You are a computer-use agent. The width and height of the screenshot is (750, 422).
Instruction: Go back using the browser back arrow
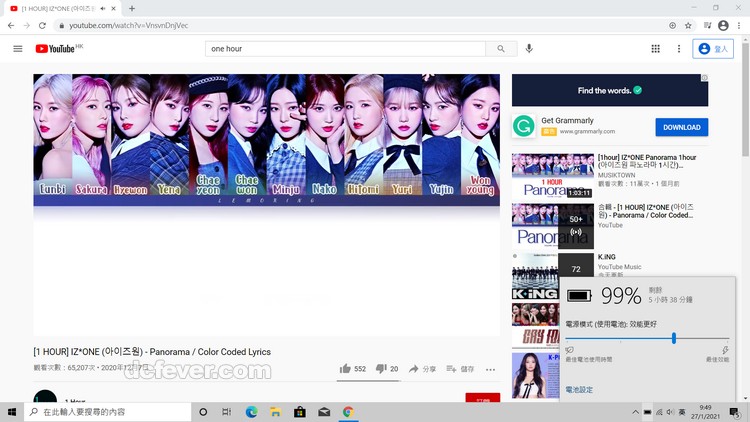(x=11, y=25)
